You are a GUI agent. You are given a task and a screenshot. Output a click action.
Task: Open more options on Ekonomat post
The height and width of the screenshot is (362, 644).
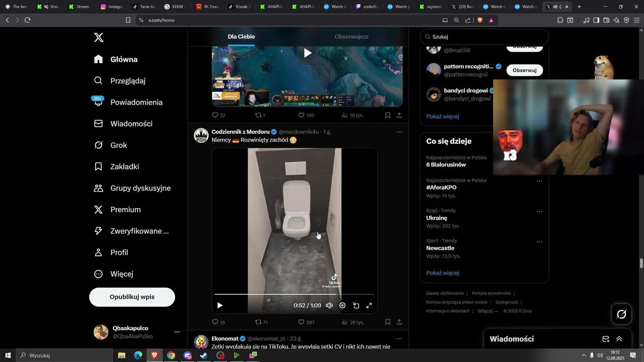(x=399, y=339)
